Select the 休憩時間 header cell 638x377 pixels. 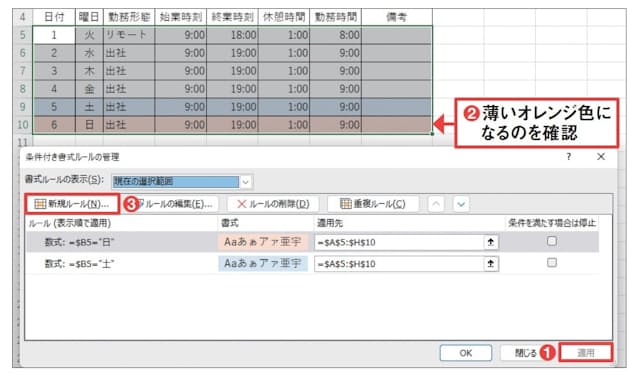pos(284,17)
